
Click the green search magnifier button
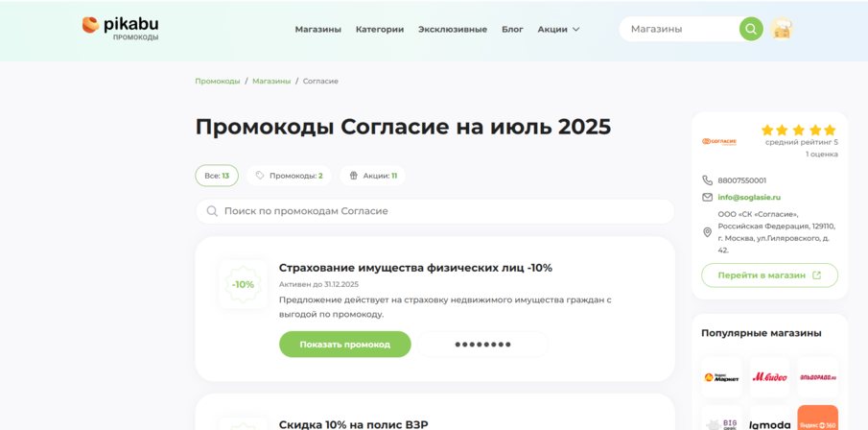coord(751,29)
